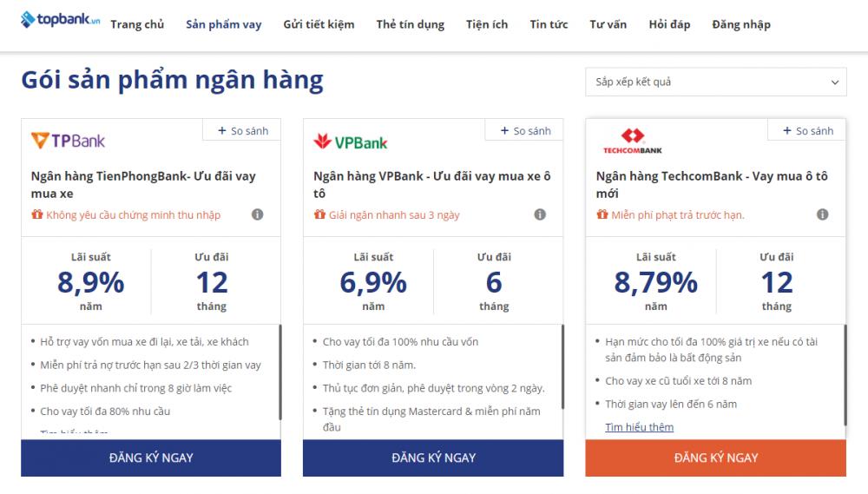
Task: Open the info icon on the TPBank card
Action: (258, 214)
